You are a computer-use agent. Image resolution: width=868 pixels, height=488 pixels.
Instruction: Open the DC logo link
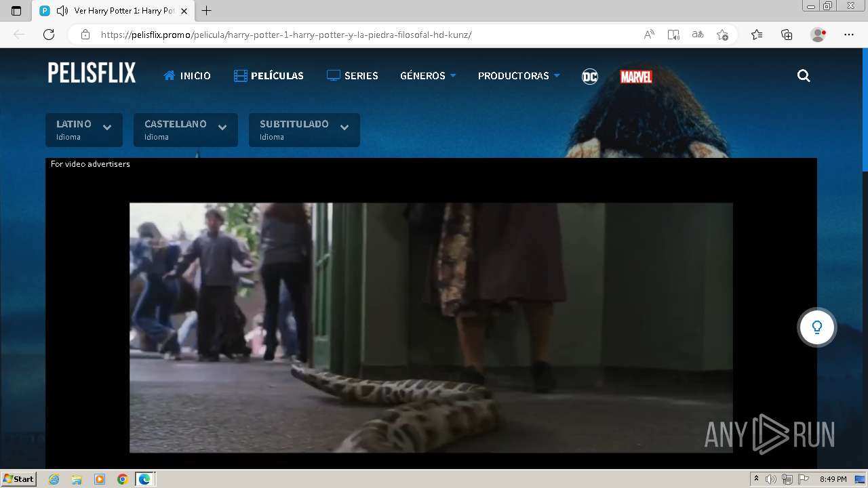pyautogui.click(x=590, y=77)
